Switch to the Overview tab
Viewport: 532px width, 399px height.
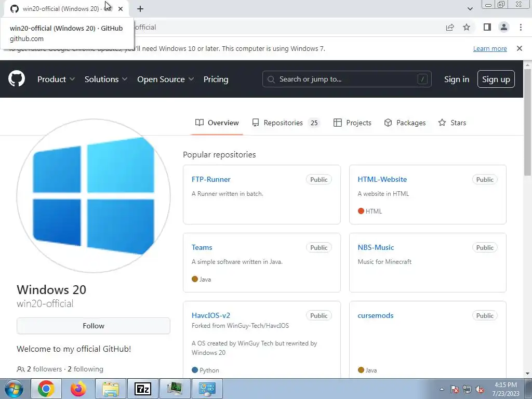coord(217,123)
